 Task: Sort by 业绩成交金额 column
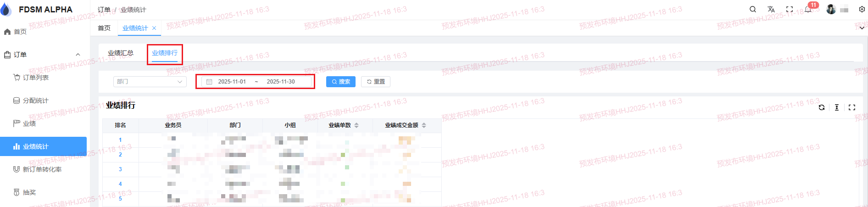(x=424, y=125)
